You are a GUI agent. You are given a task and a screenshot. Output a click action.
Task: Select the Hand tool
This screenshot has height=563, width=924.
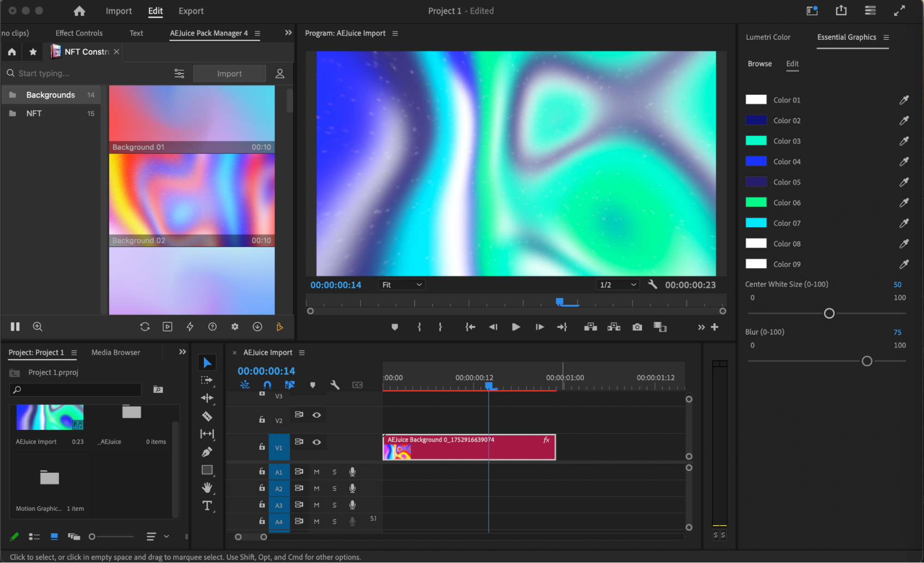click(207, 488)
